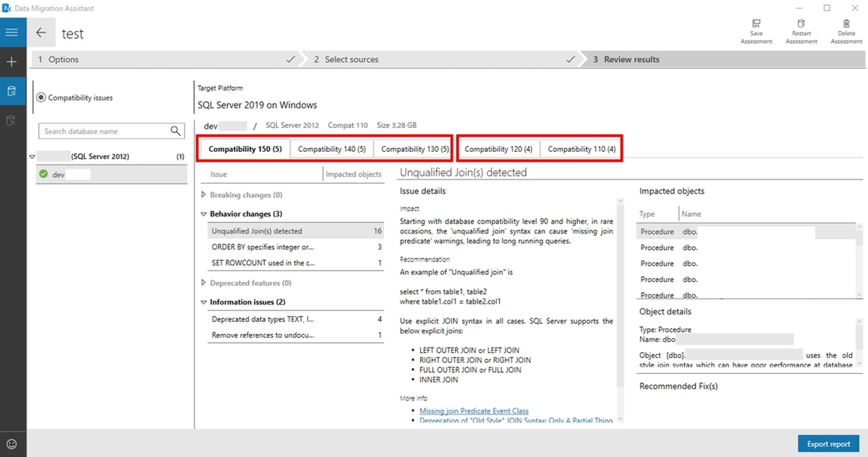The height and width of the screenshot is (457, 868).
Task: Click the Export report button
Action: 828,444
